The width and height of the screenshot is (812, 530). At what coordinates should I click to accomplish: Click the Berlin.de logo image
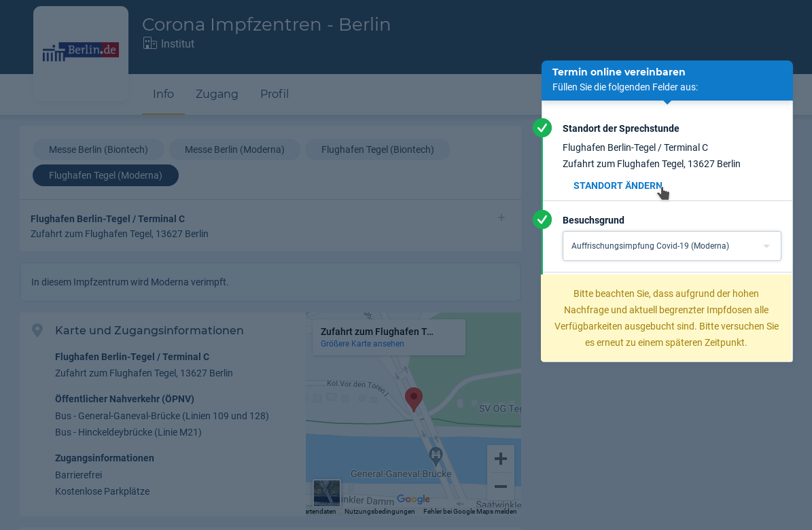[80, 52]
